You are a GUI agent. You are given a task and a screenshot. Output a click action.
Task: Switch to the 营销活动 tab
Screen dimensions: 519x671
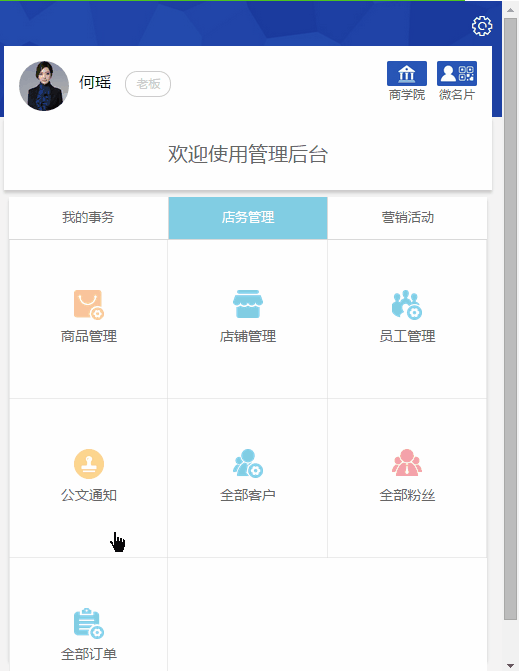[407, 218]
